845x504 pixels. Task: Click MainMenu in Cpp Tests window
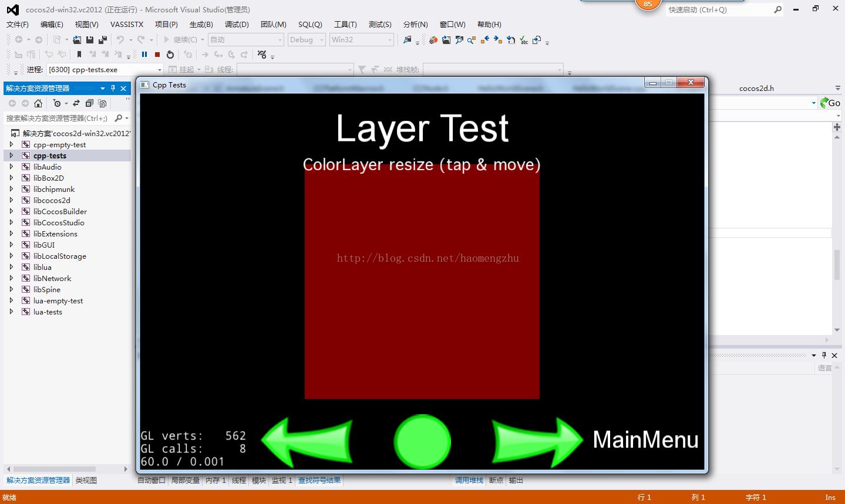click(x=645, y=439)
